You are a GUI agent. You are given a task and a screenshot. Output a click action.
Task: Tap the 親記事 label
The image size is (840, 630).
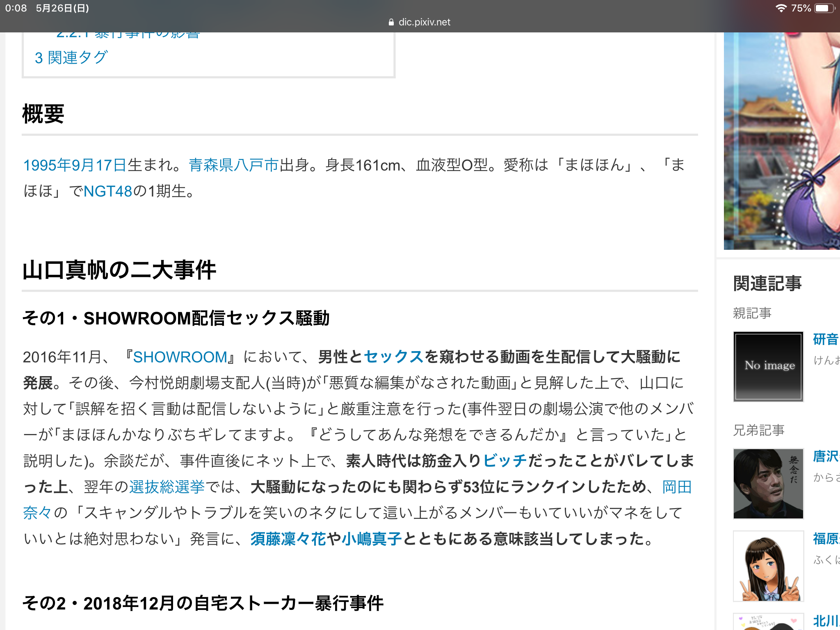pyautogui.click(x=752, y=313)
